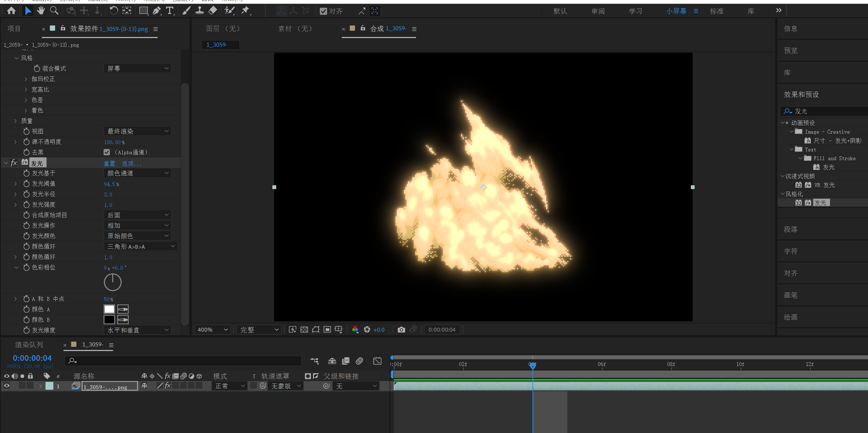Click the snapshot camera icon
Viewport: 868px width, 433px height.
pos(401,330)
